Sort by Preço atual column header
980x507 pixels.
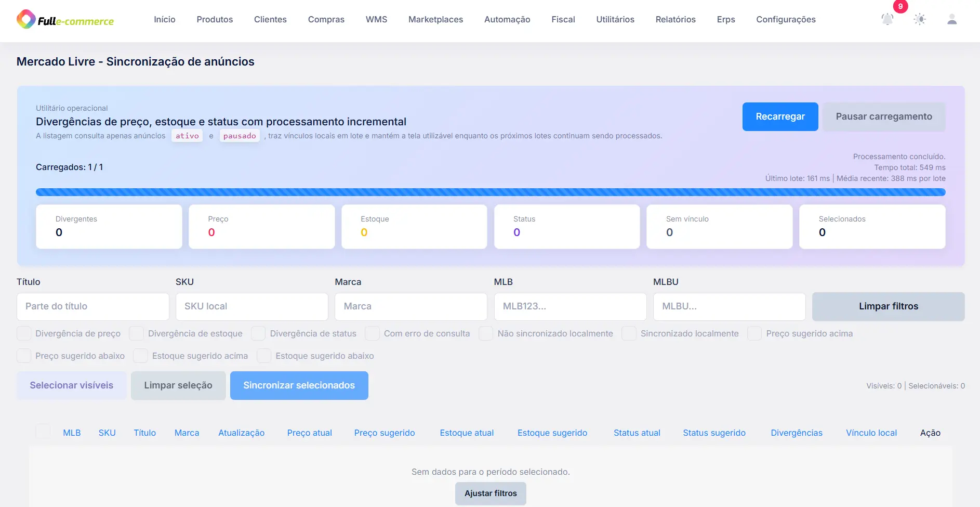309,433
